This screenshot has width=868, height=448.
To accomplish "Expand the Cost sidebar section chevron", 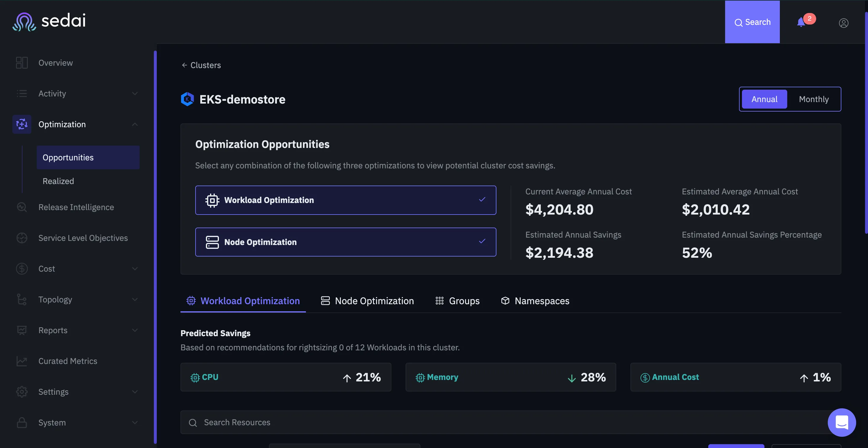I will coord(135,269).
